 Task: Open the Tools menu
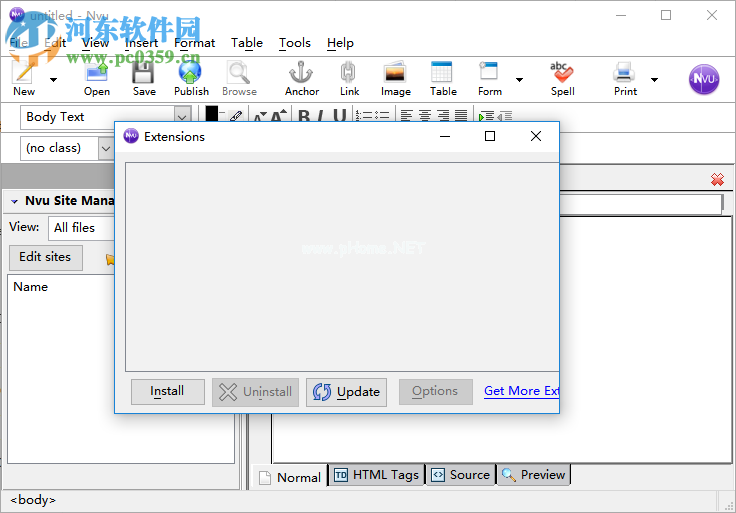(294, 43)
